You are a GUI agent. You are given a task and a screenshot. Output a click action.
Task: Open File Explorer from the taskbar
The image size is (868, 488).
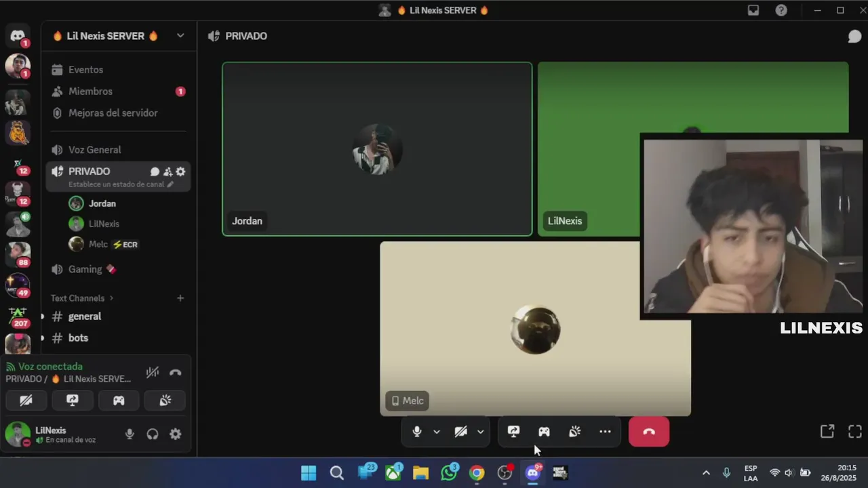pyautogui.click(x=421, y=472)
